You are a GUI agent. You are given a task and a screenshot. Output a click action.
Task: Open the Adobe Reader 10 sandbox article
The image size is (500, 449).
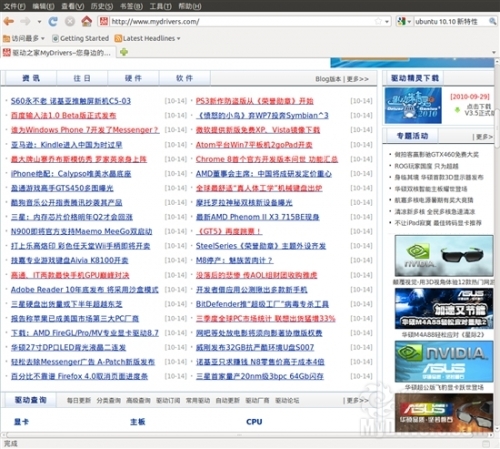(85, 290)
